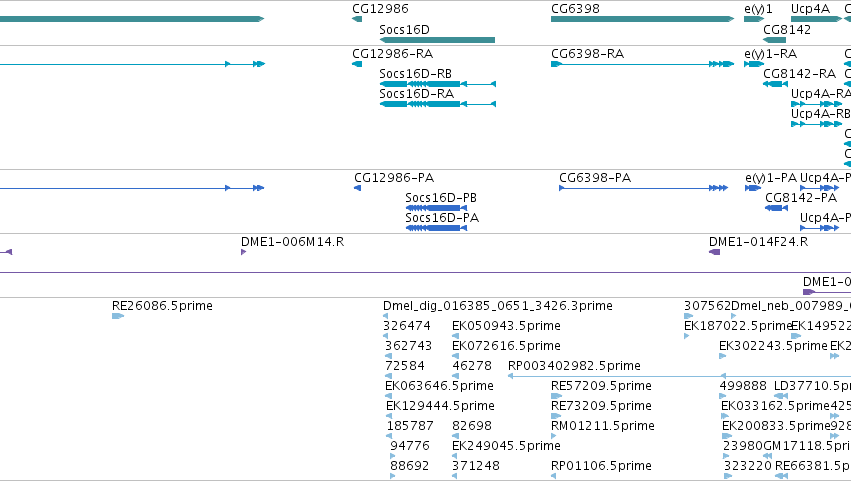
Task: Click the 185787 EST label
Action: (x=410, y=426)
